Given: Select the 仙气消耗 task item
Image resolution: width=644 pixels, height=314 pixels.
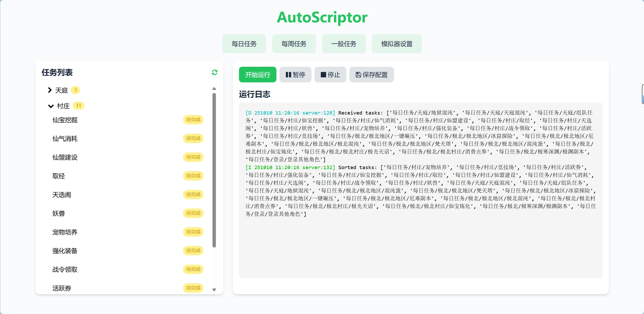Looking at the screenshot, I should (65, 139).
